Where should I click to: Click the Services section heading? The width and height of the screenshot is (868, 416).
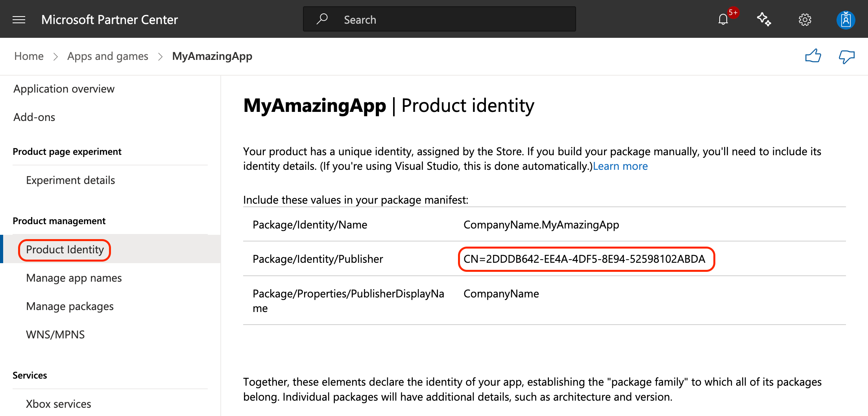click(x=30, y=375)
